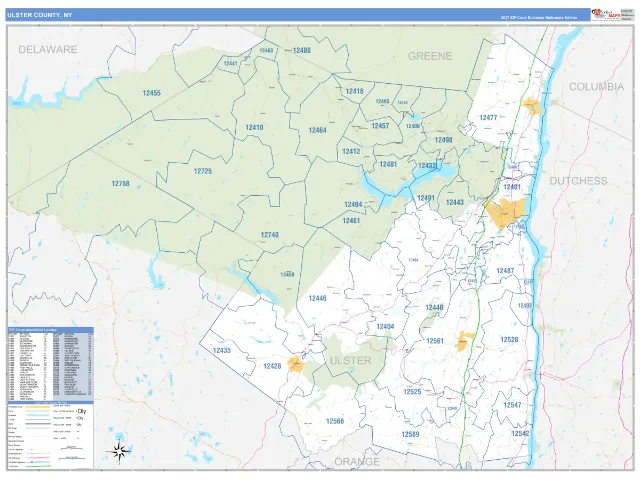
Task: Select the DELAWARE county label
Action: (48, 49)
